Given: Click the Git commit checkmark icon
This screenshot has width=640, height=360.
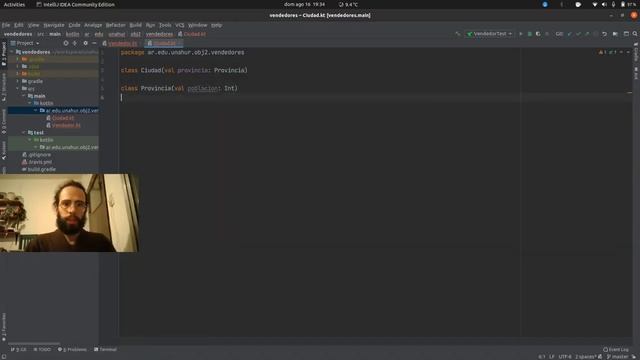Looking at the screenshot, I should (x=578, y=34).
